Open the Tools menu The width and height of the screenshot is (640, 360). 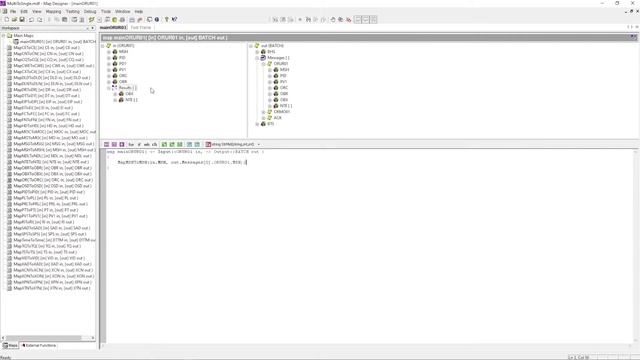tap(106, 11)
